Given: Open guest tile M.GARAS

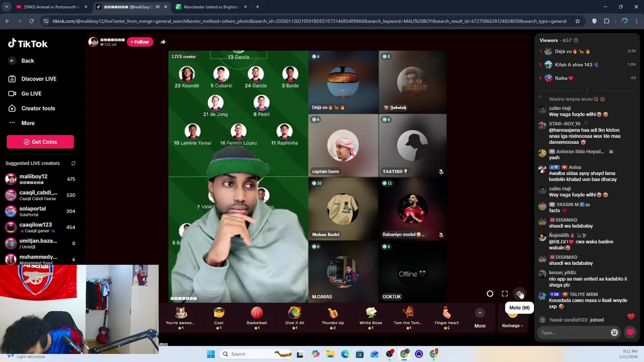Looking at the screenshot, I should (x=343, y=271).
